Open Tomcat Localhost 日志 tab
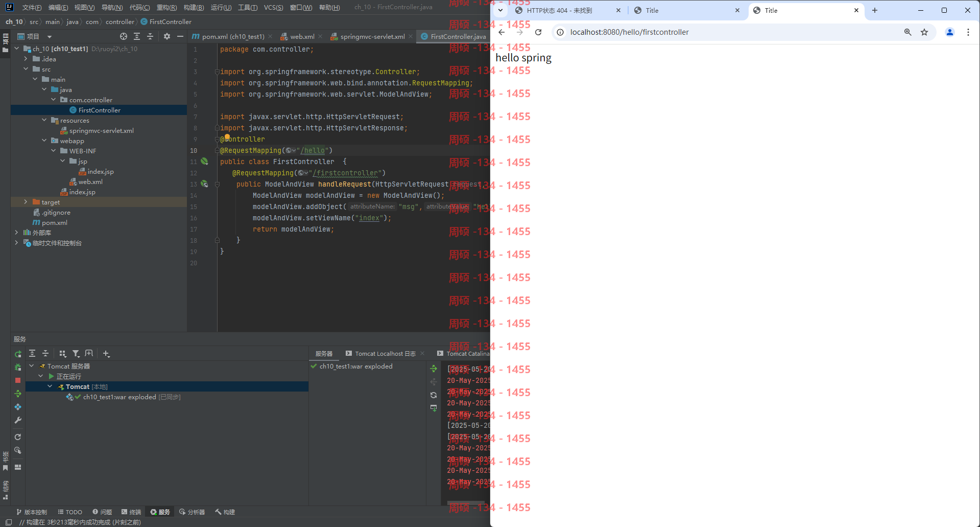 (385, 354)
